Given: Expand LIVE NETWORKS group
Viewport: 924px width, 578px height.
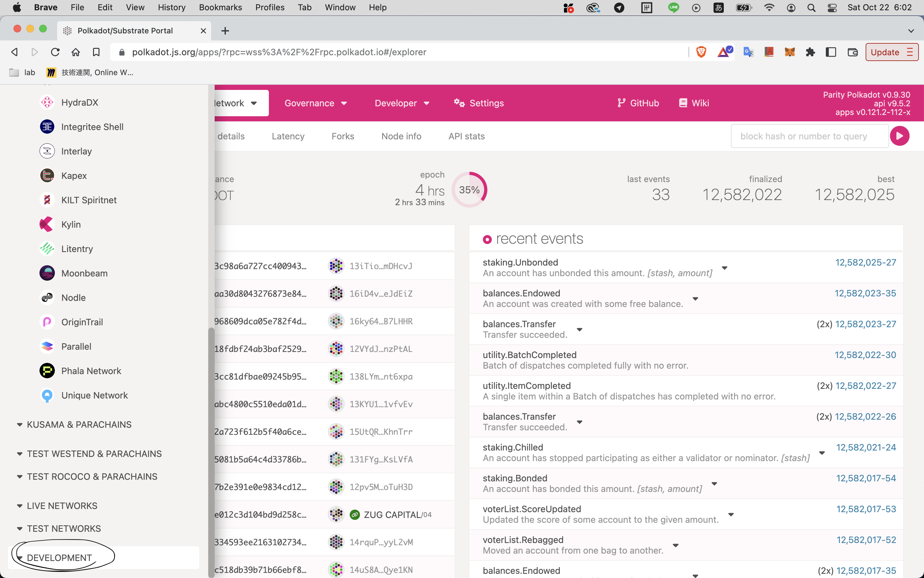Looking at the screenshot, I should (x=57, y=506).
